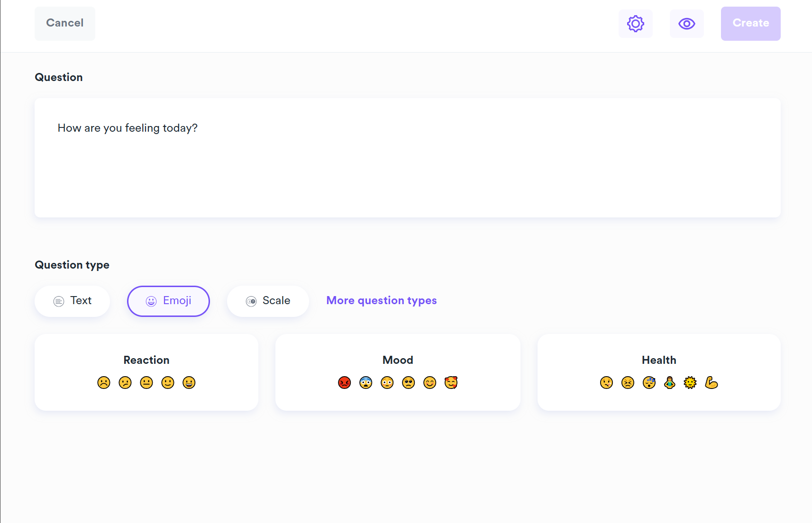The image size is (812, 523).
Task: Select the Text question type
Action: click(x=73, y=301)
